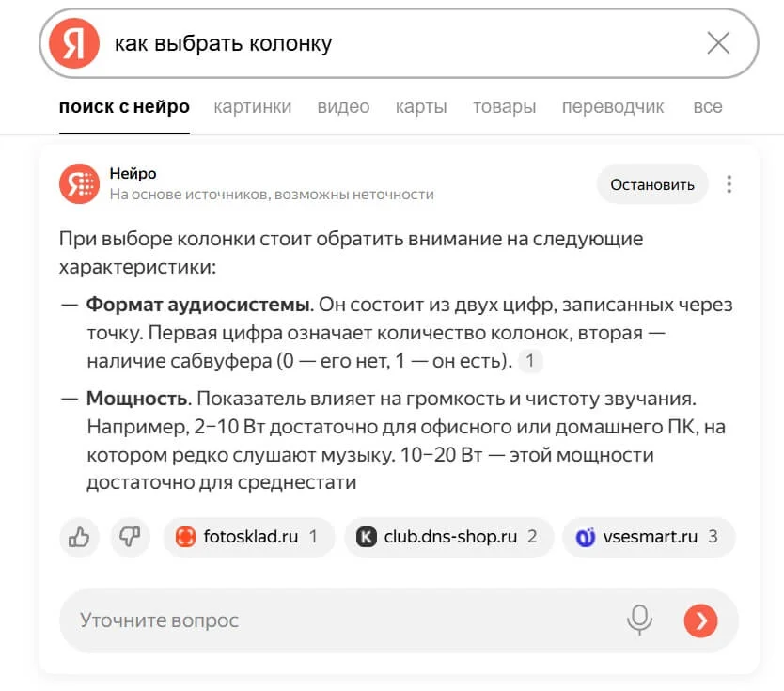This screenshot has width=784, height=691.
Task: Click citation marker 1 in the answer
Action: (530, 361)
